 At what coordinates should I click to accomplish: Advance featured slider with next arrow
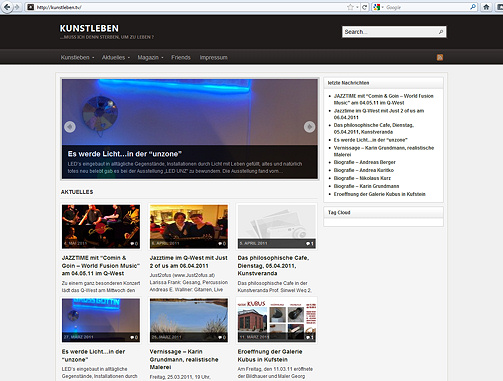tap(309, 127)
